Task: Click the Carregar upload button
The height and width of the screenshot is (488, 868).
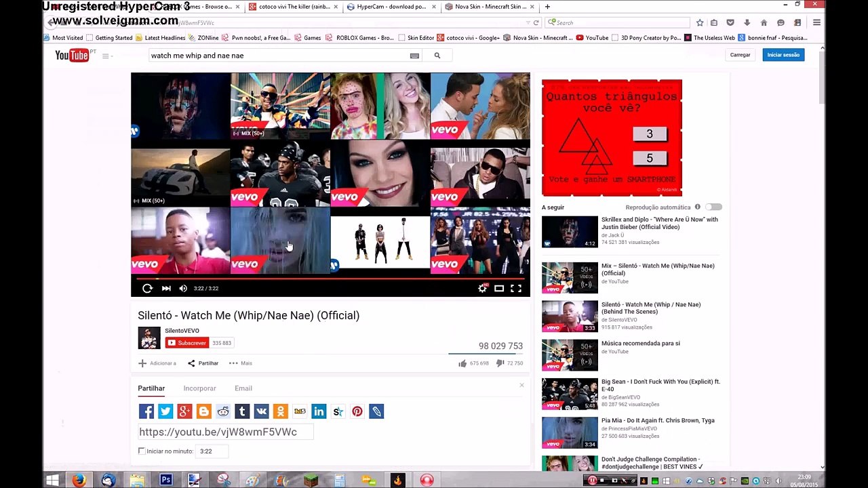Action: pos(740,55)
